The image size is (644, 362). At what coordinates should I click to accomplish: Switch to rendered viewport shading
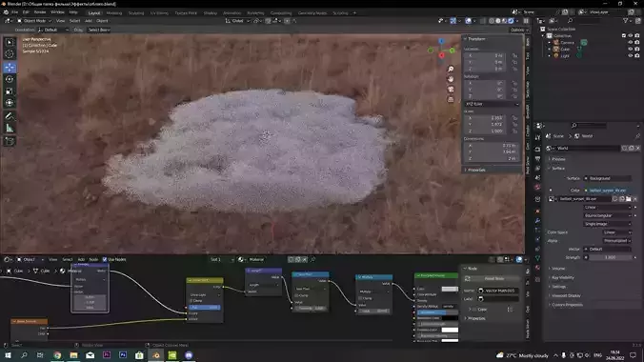click(x=511, y=21)
